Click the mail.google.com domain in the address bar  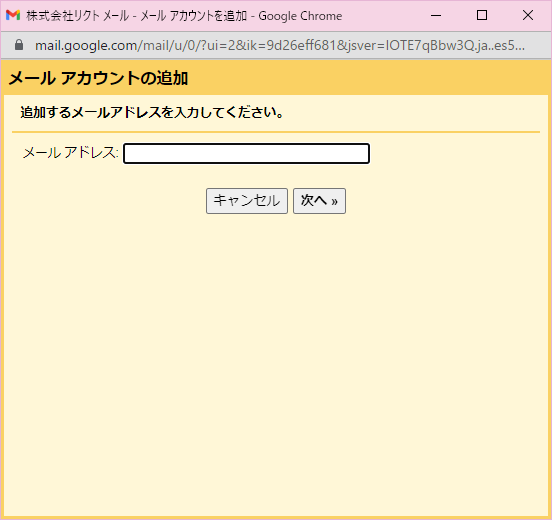click(x=86, y=45)
